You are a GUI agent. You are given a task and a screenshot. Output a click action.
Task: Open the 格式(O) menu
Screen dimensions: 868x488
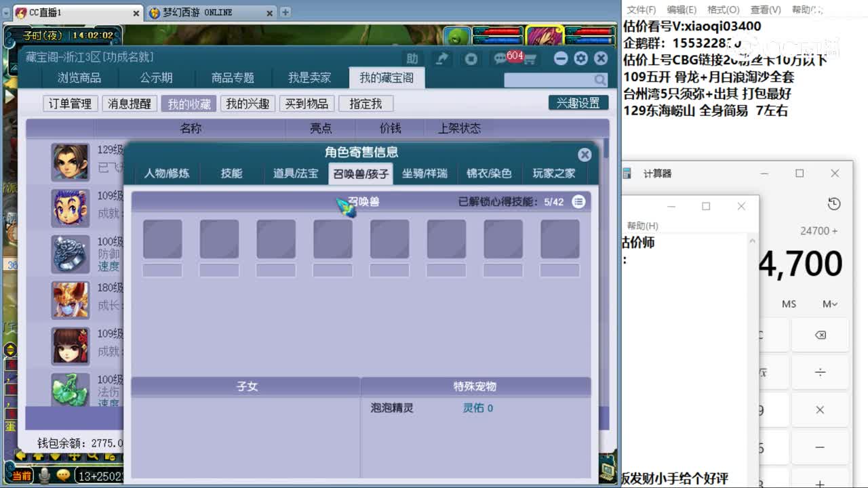723,9
